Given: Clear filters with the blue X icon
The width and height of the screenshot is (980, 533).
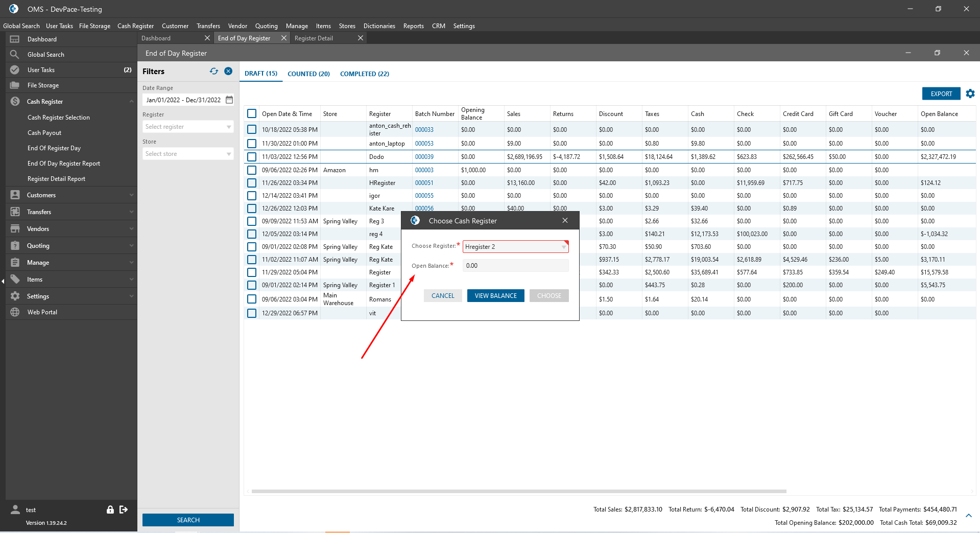Looking at the screenshot, I should pos(228,72).
